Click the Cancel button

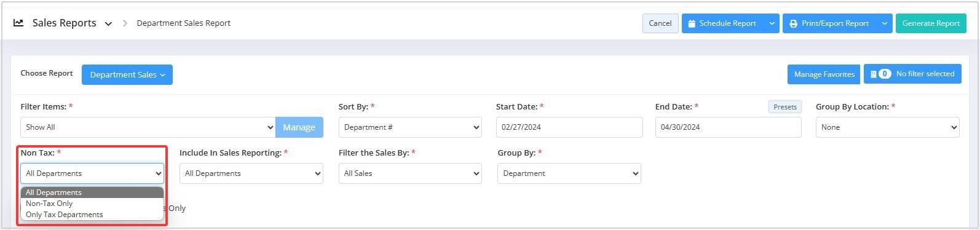[660, 23]
